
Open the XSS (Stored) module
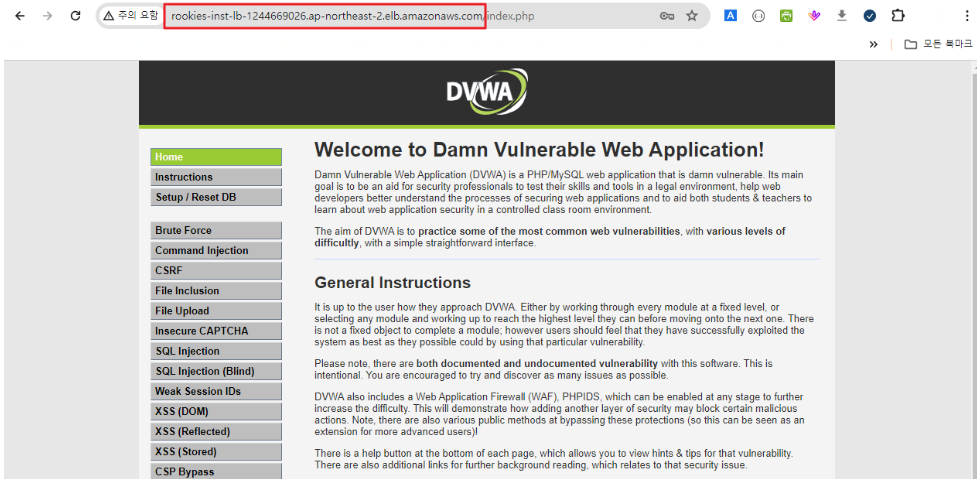point(216,452)
